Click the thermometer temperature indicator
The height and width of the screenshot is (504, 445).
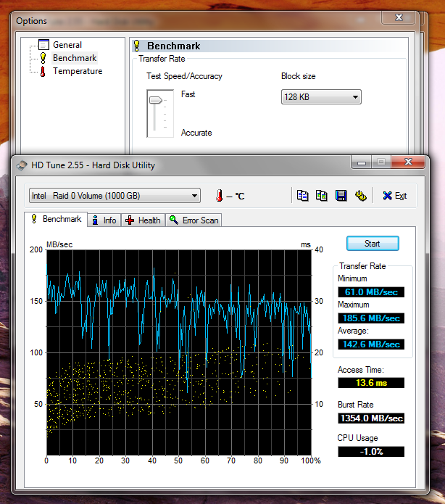pyautogui.click(x=220, y=196)
